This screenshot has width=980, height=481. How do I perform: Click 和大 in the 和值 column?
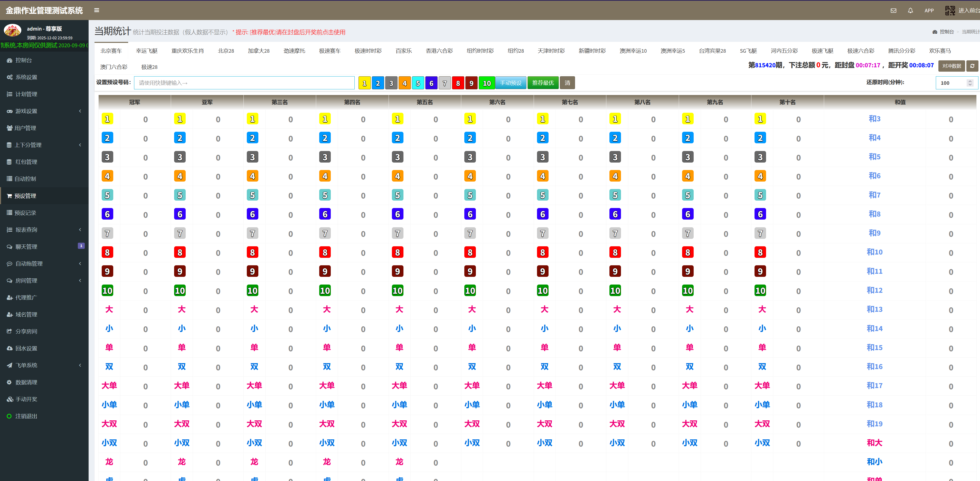click(x=874, y=442)
